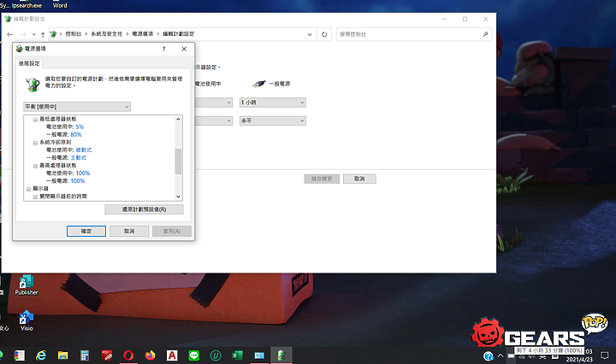Open the 平衡 [使用中] power plan dropdown
This screenshot has height=364, width=616.
[77, 107]
